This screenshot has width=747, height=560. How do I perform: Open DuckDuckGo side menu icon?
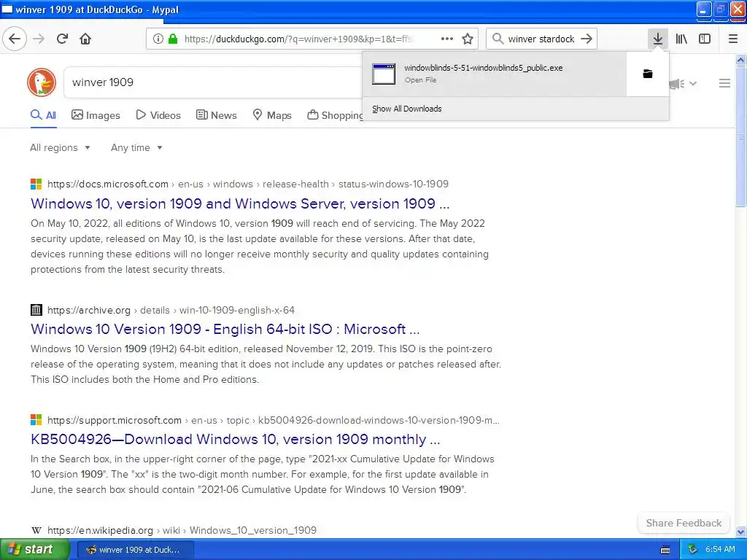pos(724,83)
